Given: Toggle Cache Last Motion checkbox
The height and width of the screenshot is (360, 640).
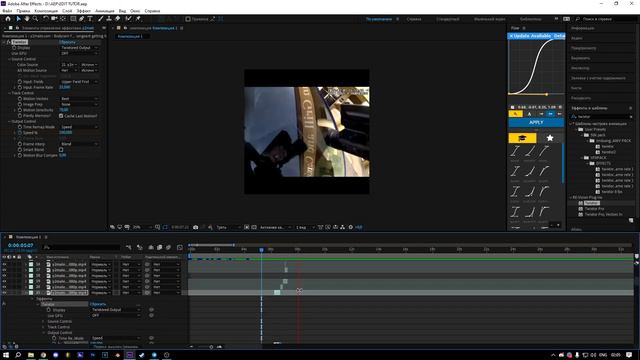Looking at the screenshot, I should pos(61,116).
